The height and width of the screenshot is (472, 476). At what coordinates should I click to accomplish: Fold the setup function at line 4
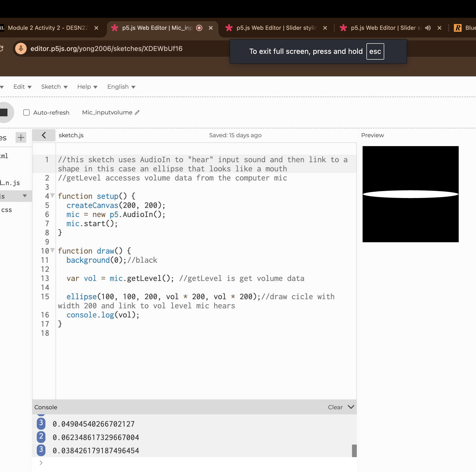pos(52,196)
